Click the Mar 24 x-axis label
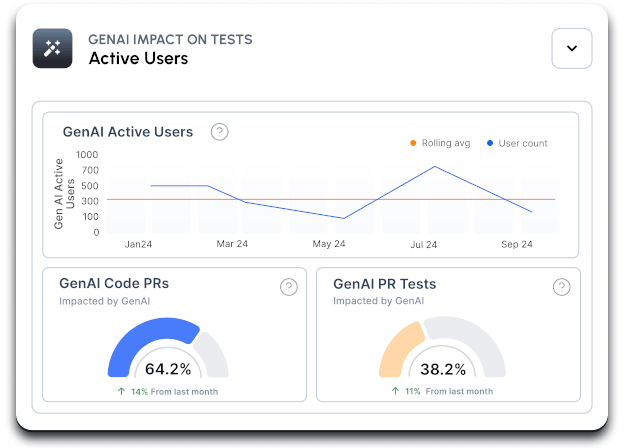The image size is (624, 448). coord(232,244)
